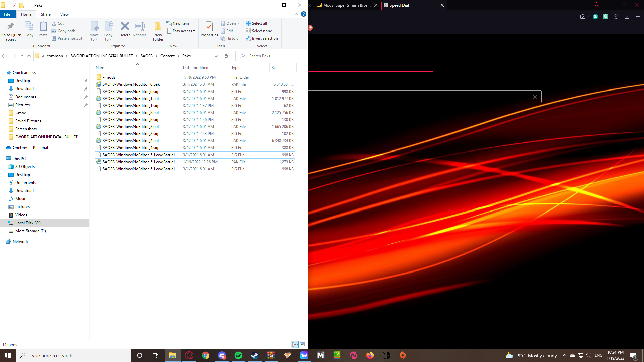
Task: Click browser search magnifier icon
Action: [x=597, y=5]
